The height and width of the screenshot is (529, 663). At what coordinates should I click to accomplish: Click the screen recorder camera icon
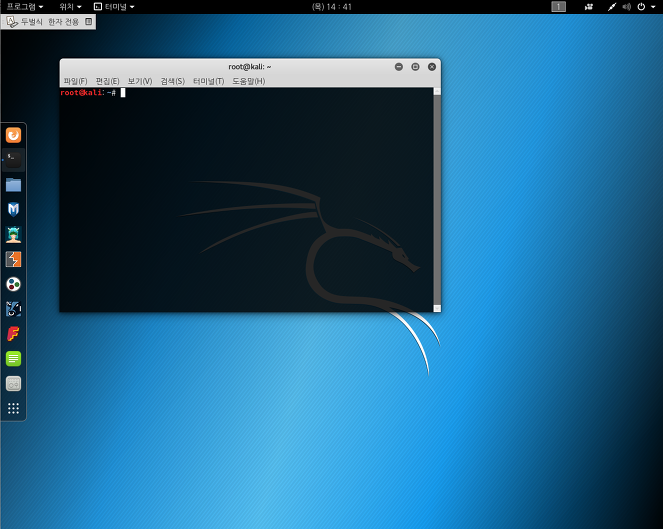(x=589, y=7)
